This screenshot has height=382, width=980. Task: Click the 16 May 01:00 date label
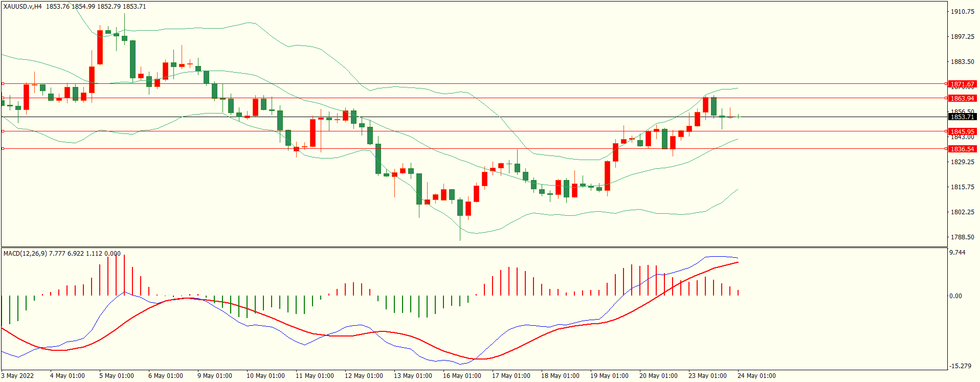[x=461, y=376]
